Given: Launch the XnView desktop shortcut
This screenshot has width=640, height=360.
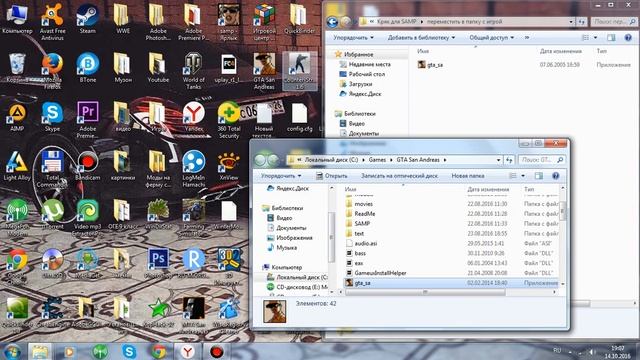Looking at the screenshot, I should click(x=229, y=166).
